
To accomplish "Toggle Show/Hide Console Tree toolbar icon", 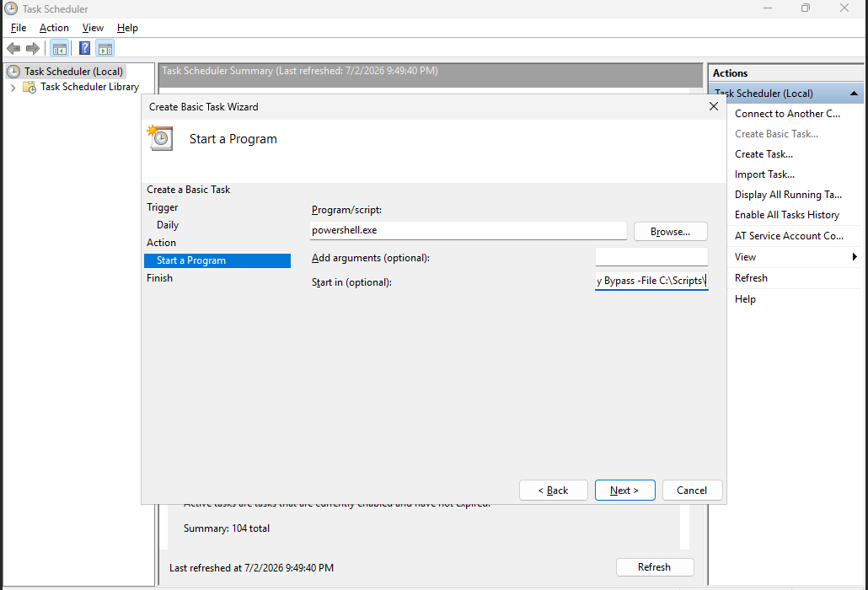I will click(x=59, y=49).
